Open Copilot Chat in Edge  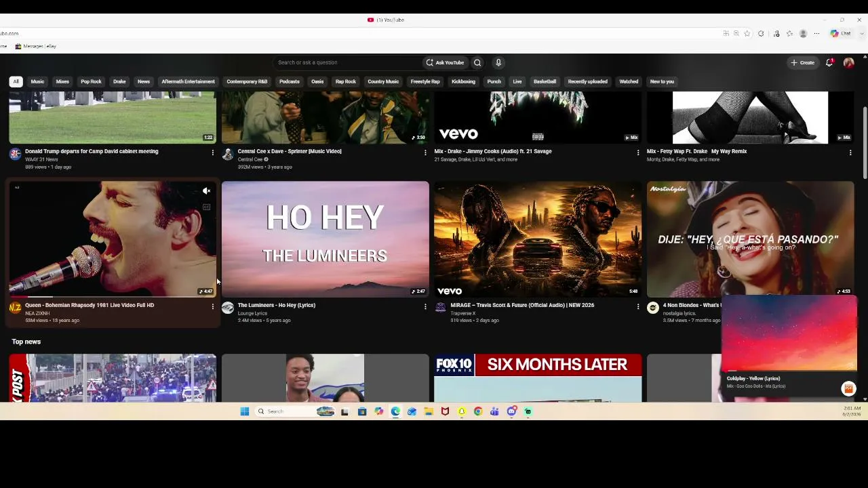coord(841,33)
